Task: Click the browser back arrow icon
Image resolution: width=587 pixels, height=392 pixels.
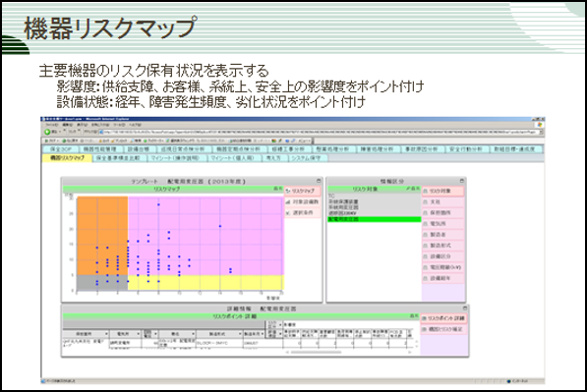Action: click(x=47, y=132)
